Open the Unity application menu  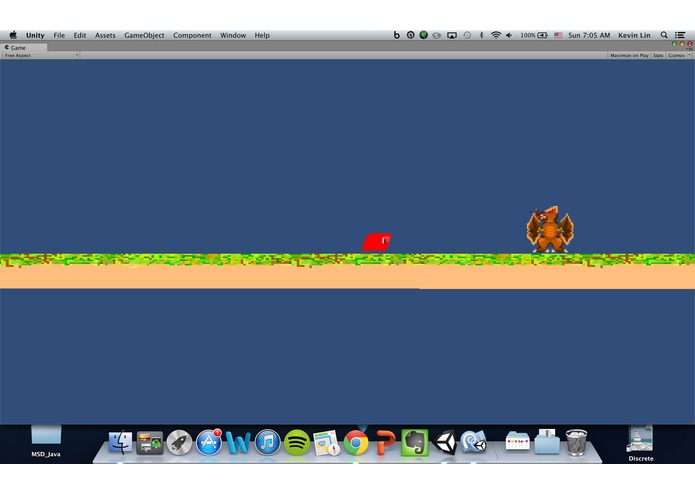35,35
